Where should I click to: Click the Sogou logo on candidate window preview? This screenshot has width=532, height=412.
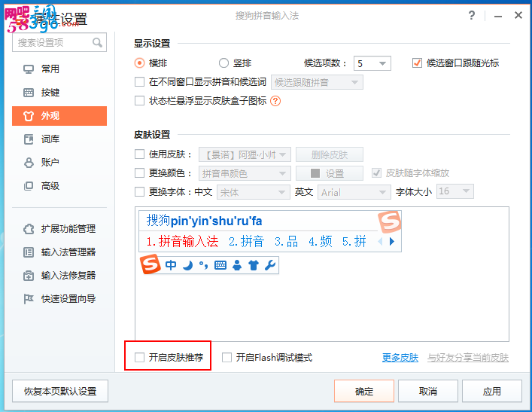(390, 221)
